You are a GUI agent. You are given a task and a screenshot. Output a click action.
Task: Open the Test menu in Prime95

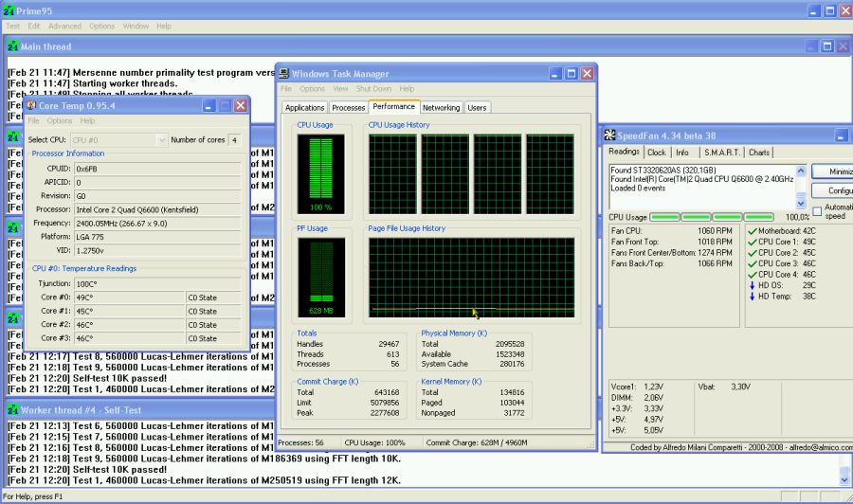pos(12,26)
